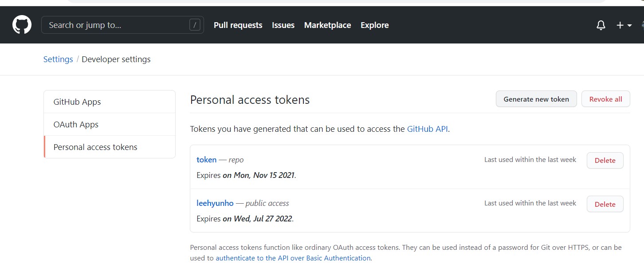Viewport: 644px width, 276px height.
Task: Follow the Basic Authentication link
Action: 293,258
